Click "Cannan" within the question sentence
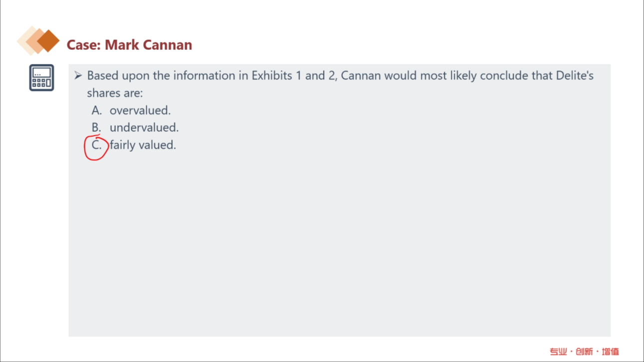This screenshot has width=644, height=362. pos(361,76)
